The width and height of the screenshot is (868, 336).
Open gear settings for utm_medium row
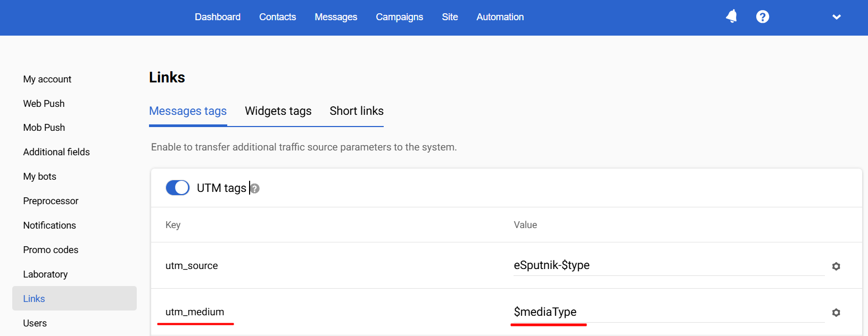click(x=836, y=313)
